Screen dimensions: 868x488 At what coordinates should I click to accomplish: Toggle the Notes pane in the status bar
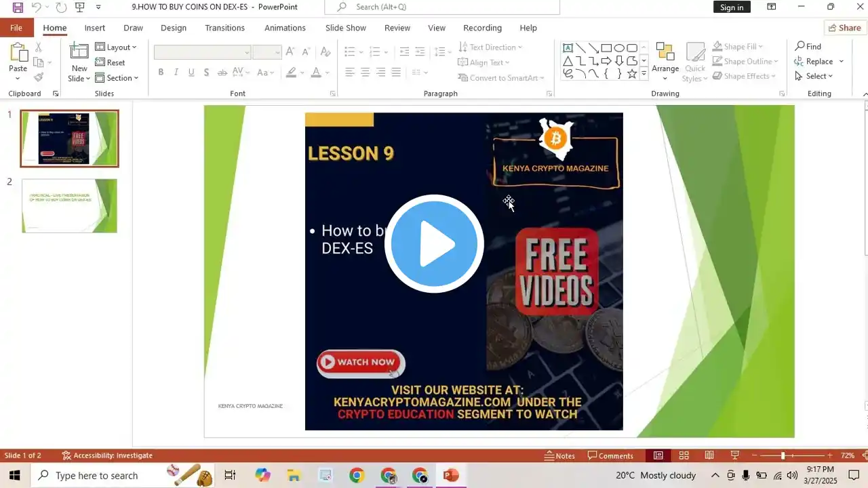tap(560, 455)
